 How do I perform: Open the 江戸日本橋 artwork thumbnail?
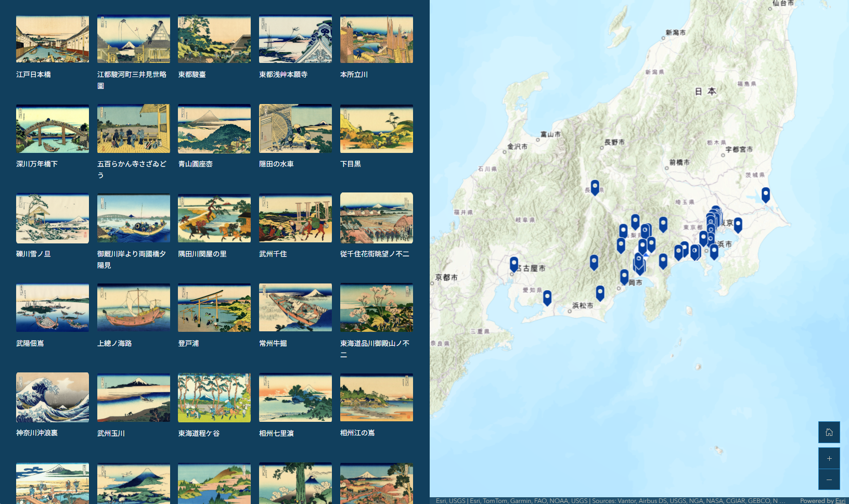pos(53,39)
